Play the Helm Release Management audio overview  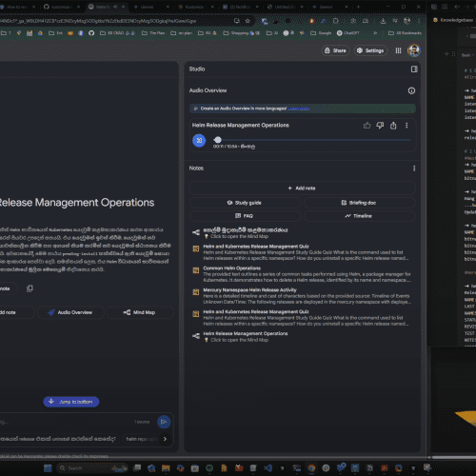pos(199,140)
